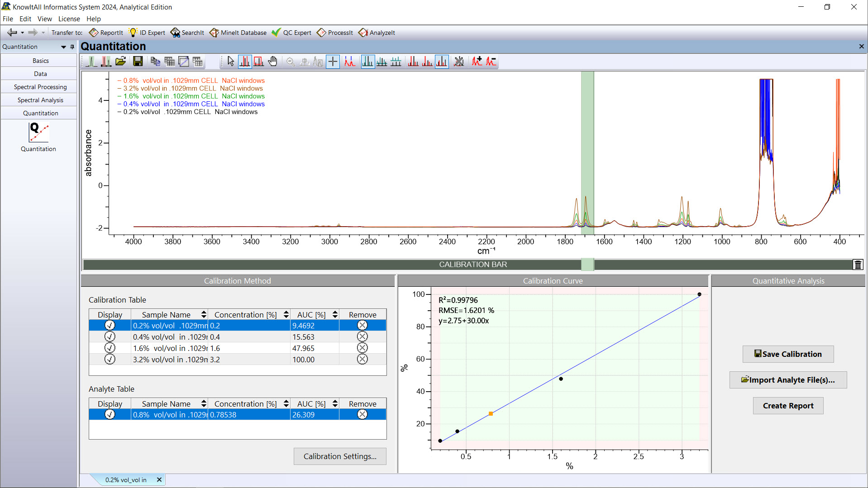Image resolution: width=868 pixels, height=488 pixels.
Task: Click the open folder toolbar icon
Action: (120, 62)
